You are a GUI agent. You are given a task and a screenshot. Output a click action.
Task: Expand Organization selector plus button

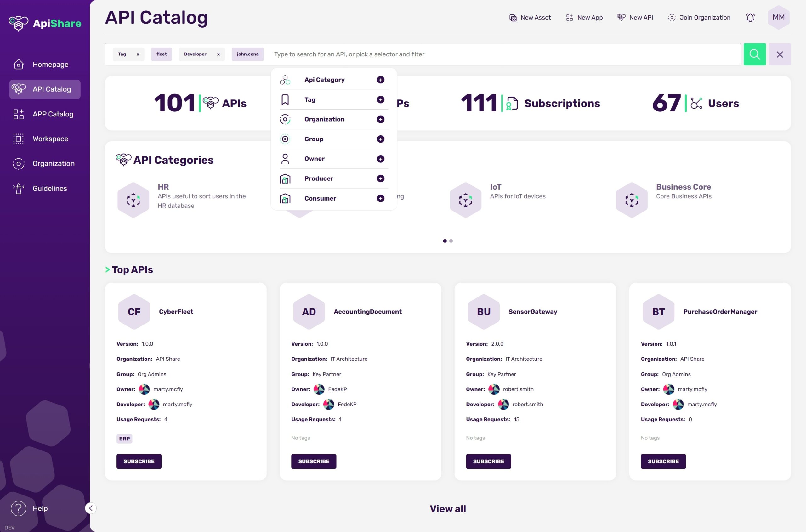(380, 119)
